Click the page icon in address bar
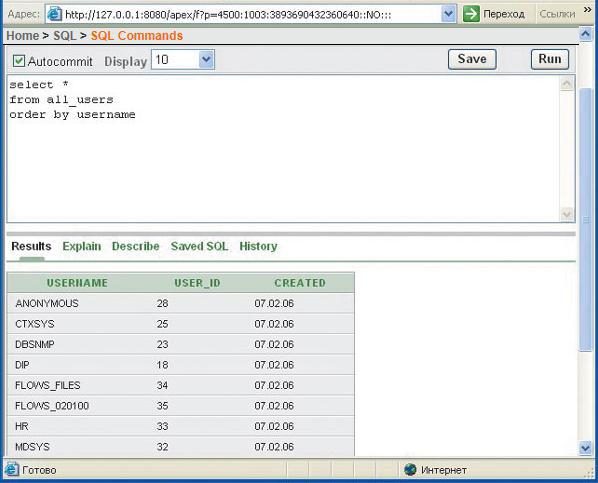 (x=54, y=14)
